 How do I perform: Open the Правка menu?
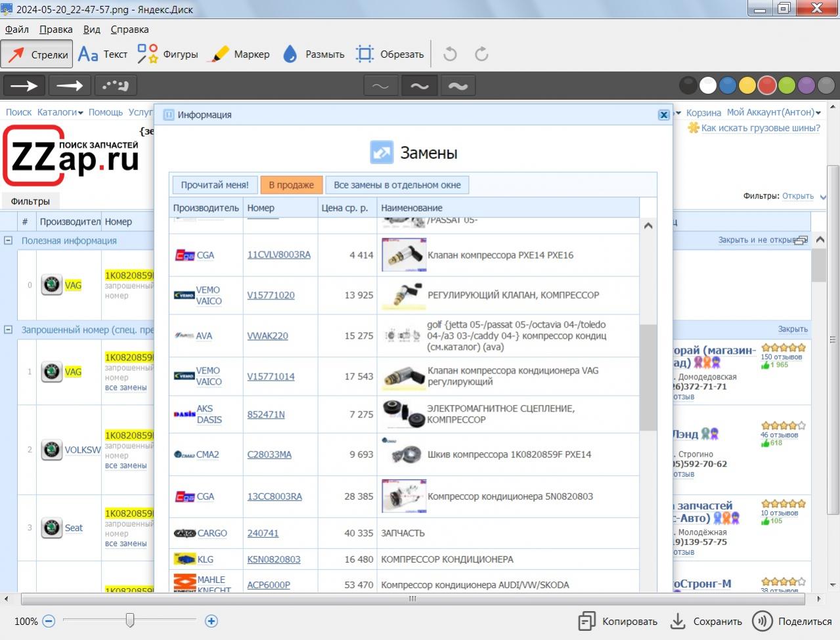pos(56,30)
